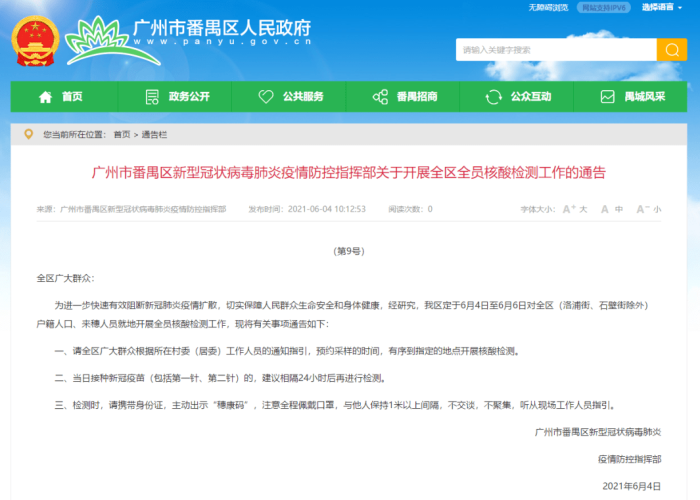700x500 pixels.
Task: Decrease font size with A- 小
Action: [x=648, y=209]
